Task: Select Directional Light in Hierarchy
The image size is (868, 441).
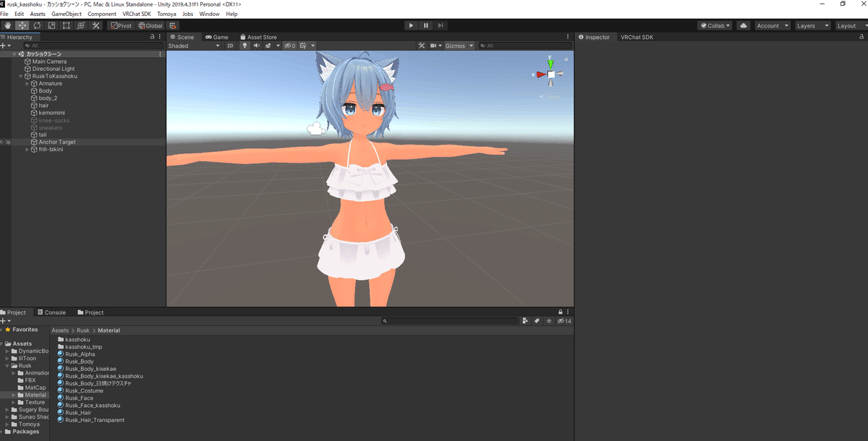Action: (x=54, y=69)
